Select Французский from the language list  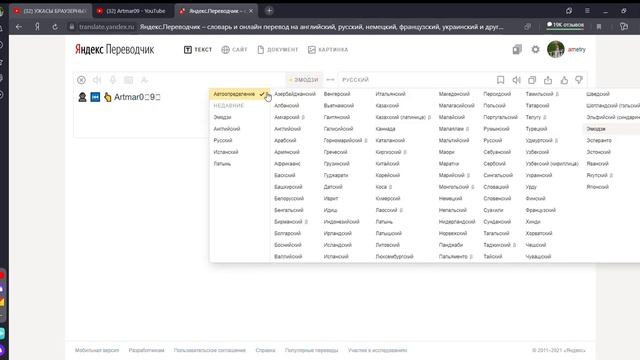(x=540, y=210)
